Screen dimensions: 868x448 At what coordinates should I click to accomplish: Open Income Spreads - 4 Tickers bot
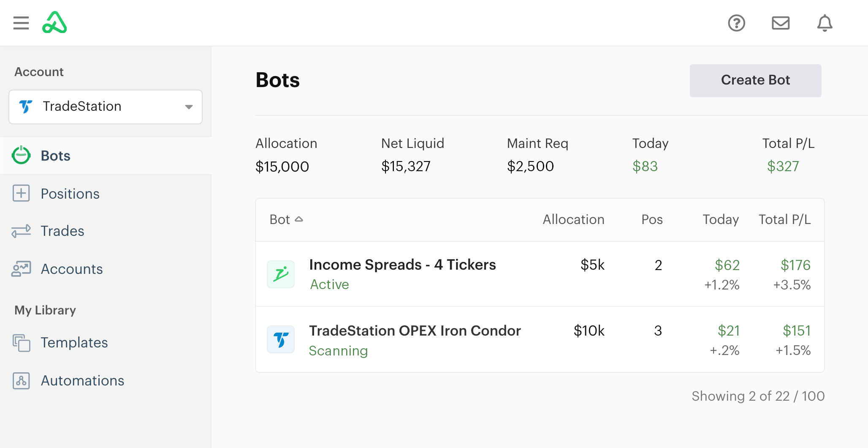[x=402, y=265]
